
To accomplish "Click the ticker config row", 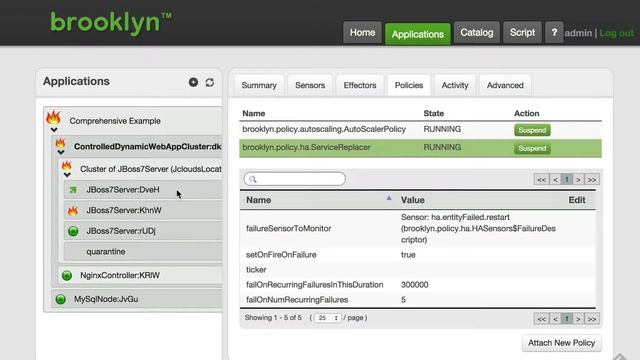I will point(418,270).
